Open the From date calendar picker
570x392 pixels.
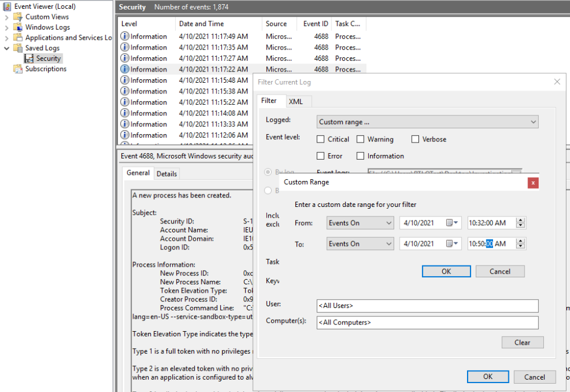click(453, 223)
